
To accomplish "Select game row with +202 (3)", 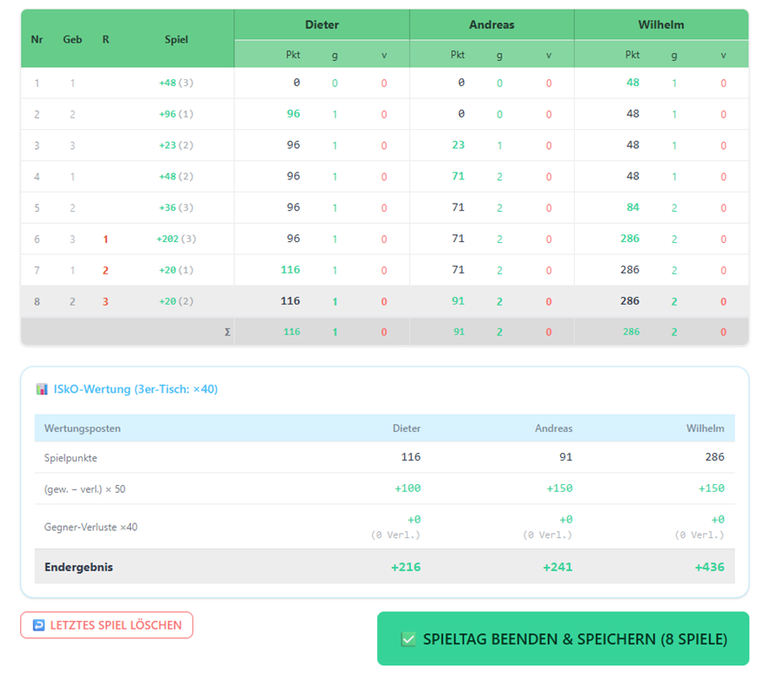I will click(x=384, y=239).
